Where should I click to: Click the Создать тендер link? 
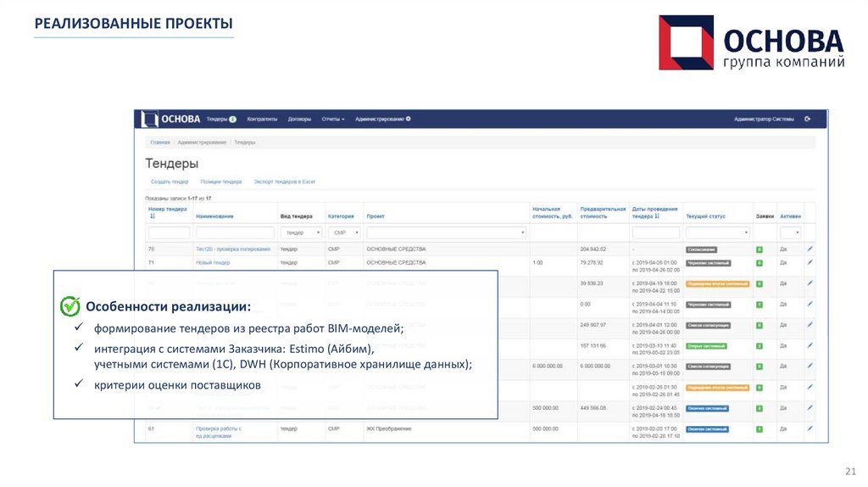[x=169, y=182]
